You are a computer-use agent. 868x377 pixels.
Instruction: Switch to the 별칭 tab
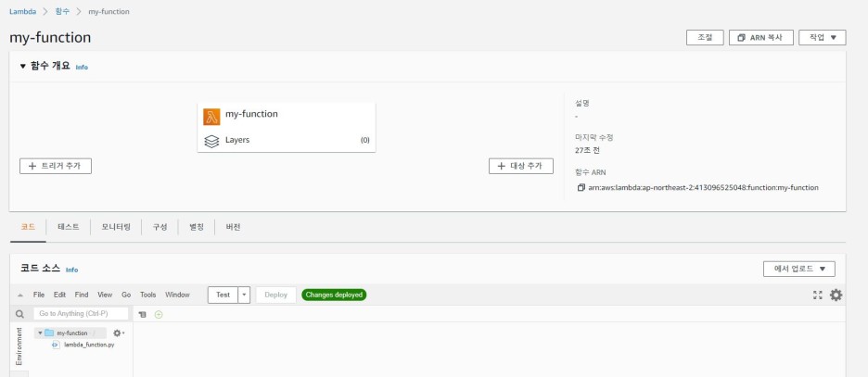click(197, 227)
